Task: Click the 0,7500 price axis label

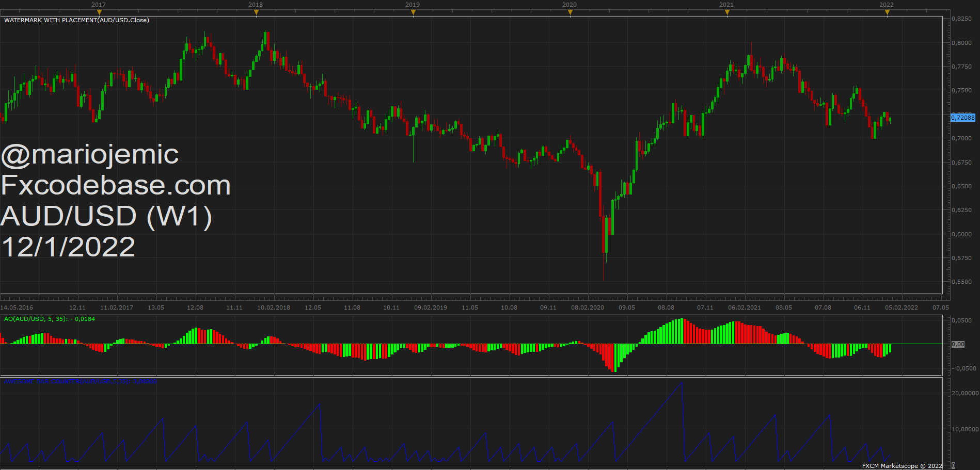Action: coord(961,90)
